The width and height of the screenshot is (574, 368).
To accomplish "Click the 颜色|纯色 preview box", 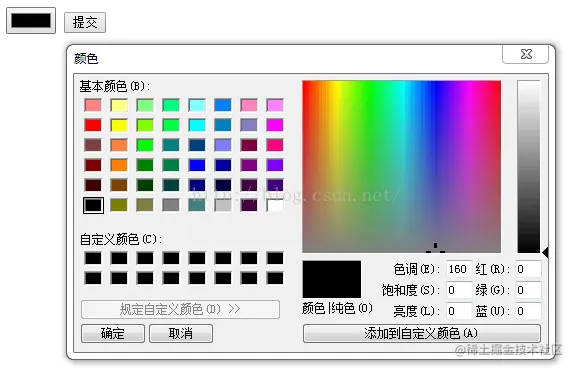I will 332,279.
